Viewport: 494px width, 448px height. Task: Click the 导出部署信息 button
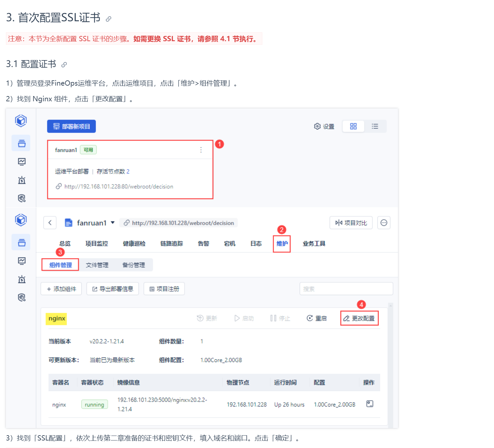click(113, 289)
